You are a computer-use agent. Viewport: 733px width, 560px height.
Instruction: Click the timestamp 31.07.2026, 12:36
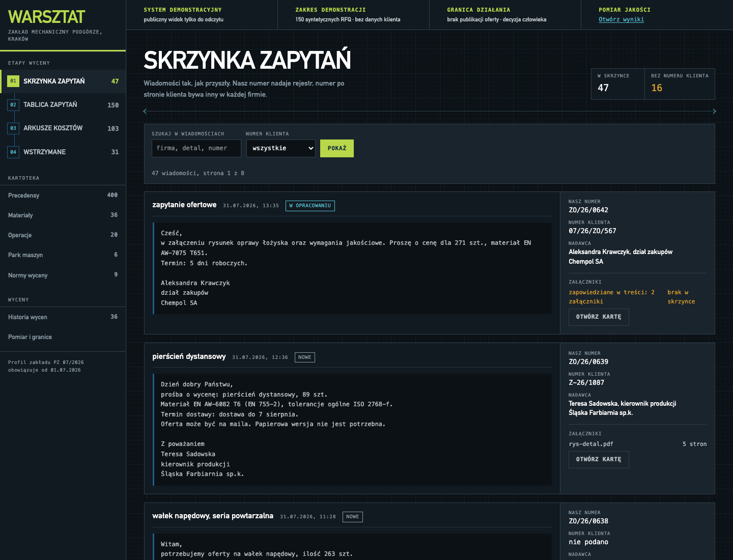260,357
